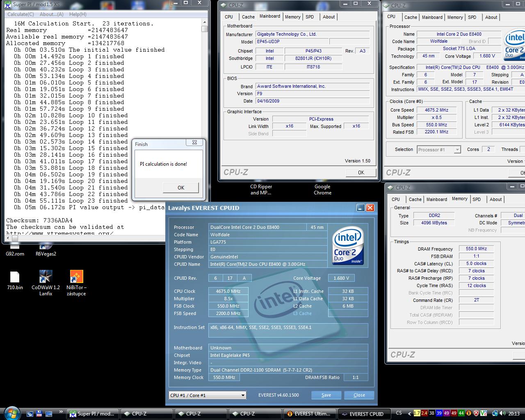Click Intel Core 2 Duo logo in EVEREST
525x420 pixels.
[348, 245]
